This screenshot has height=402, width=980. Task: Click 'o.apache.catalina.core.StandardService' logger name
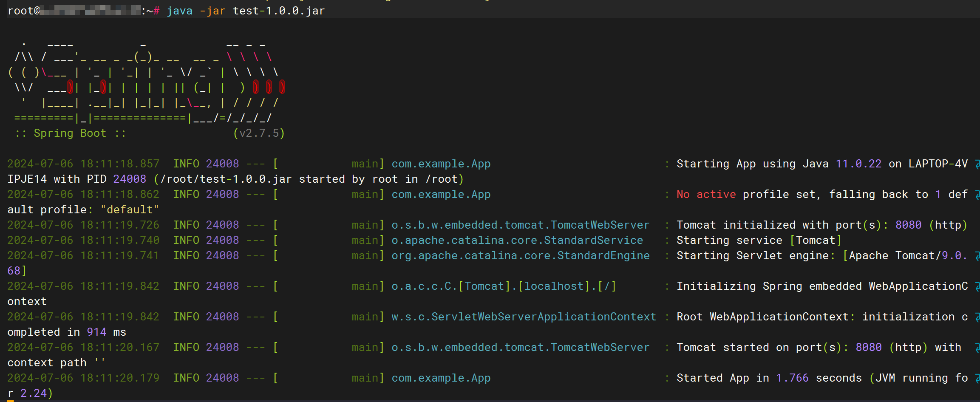[517, 240]
